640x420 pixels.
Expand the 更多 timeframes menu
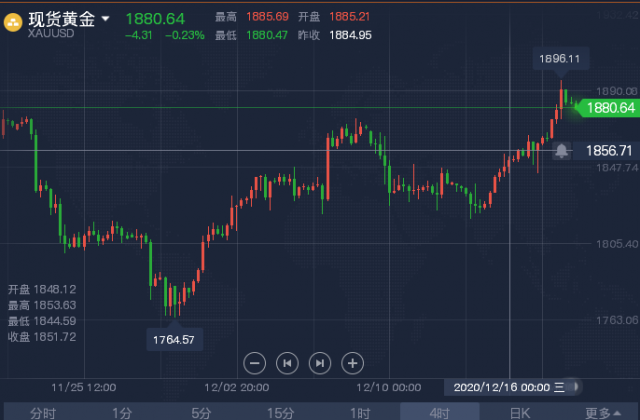603,413
